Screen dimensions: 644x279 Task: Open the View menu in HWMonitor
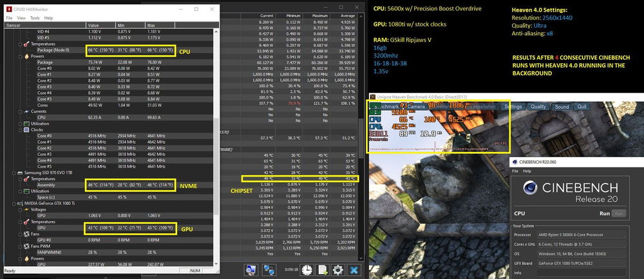pyautogui.click(x=22, y=18)
